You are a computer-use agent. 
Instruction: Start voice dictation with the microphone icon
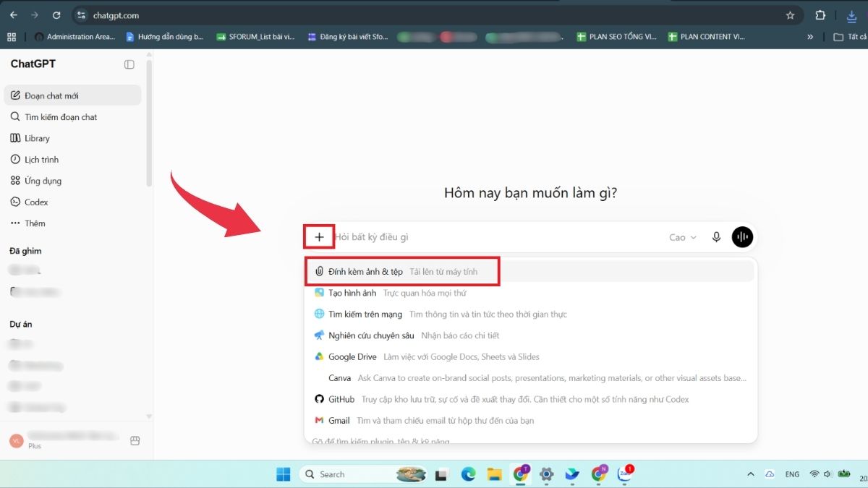[716, 237]
